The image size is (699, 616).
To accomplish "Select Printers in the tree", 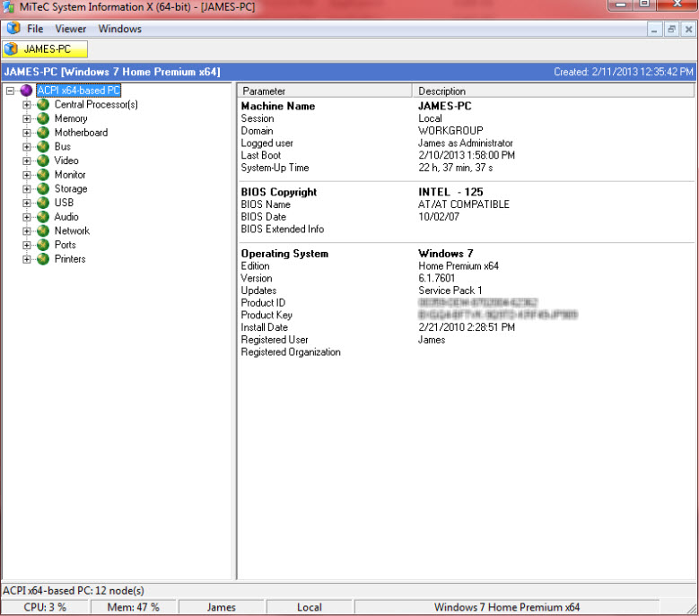I will [70, 259].
